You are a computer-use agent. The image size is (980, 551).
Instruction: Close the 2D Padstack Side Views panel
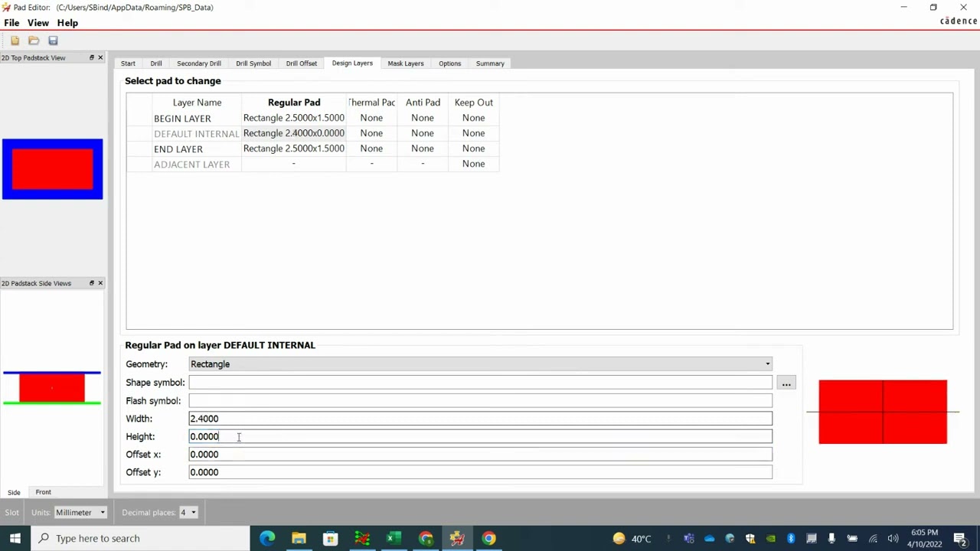point(100,283)
